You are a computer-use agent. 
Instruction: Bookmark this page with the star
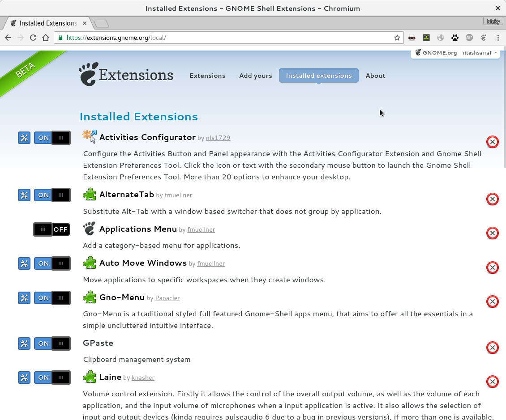pyautogui.click(x=397, y=38)
